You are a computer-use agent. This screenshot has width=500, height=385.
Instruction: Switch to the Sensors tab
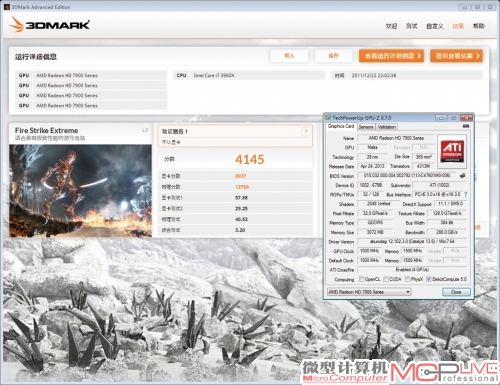[x=366, y=127]
